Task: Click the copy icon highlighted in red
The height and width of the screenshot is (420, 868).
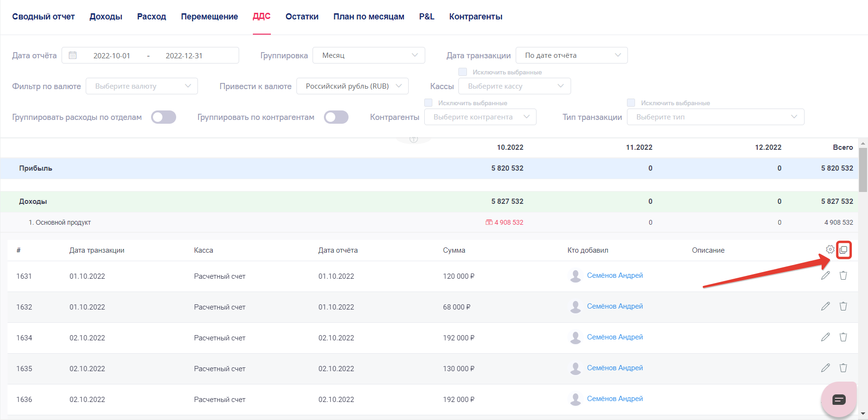Action: tap(843, 250)
